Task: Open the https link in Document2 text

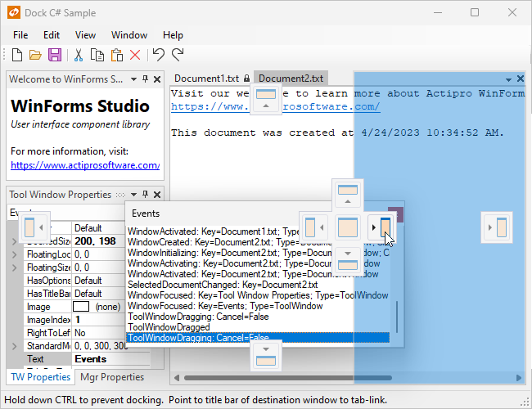Action: (276, 107)
